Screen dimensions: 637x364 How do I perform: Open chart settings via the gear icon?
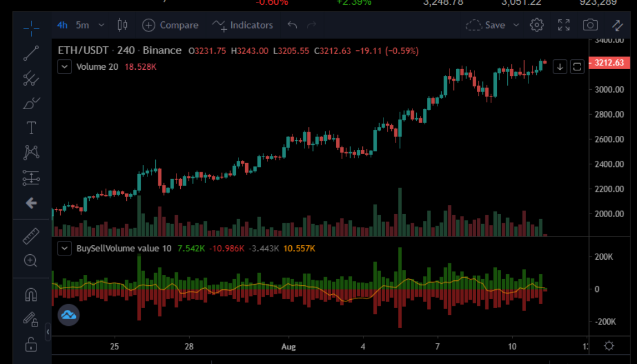coord(536,25)
